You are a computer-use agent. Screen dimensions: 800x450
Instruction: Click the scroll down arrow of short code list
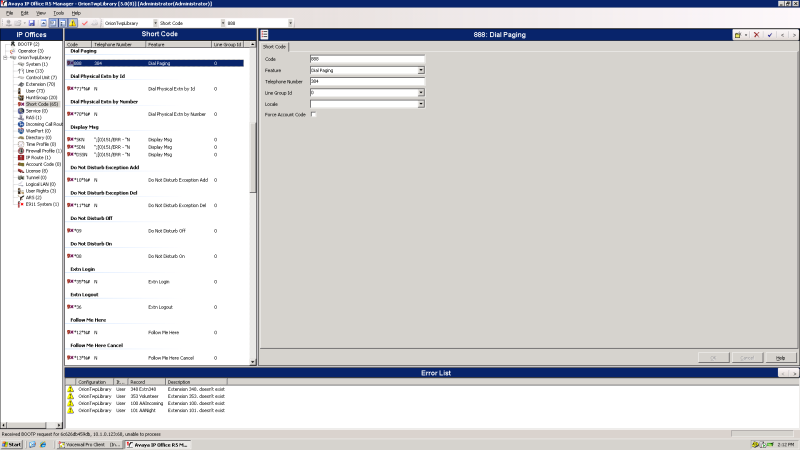pyautogui.click(x=253, y=362)
